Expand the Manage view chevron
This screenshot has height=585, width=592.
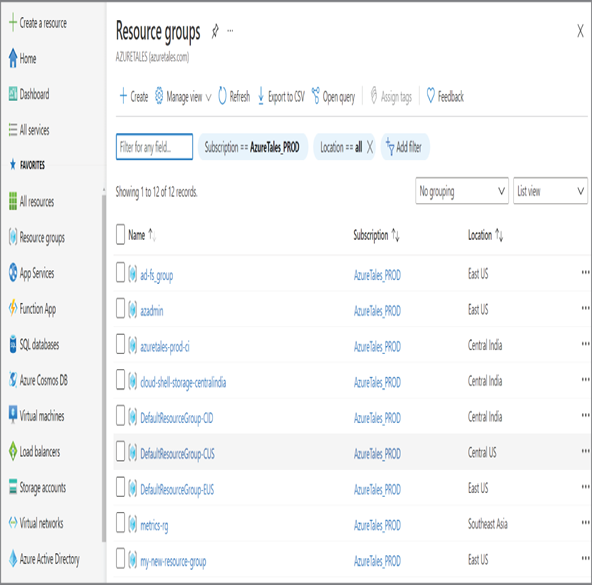(x=208, y=97)
